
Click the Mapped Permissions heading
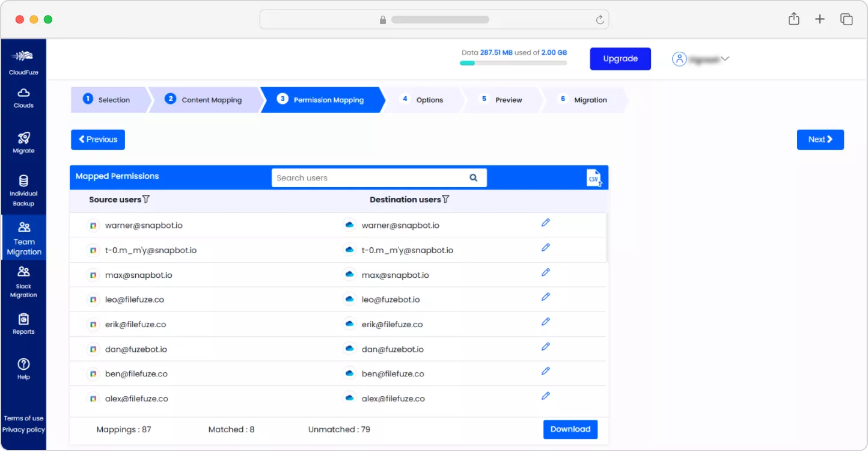117,176
